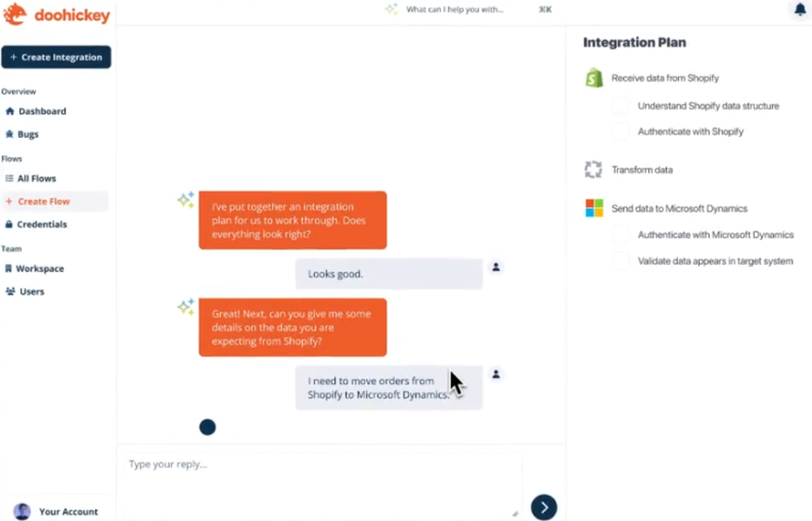
Task: Click the Workspace bookmark icon
Action: 8,269
